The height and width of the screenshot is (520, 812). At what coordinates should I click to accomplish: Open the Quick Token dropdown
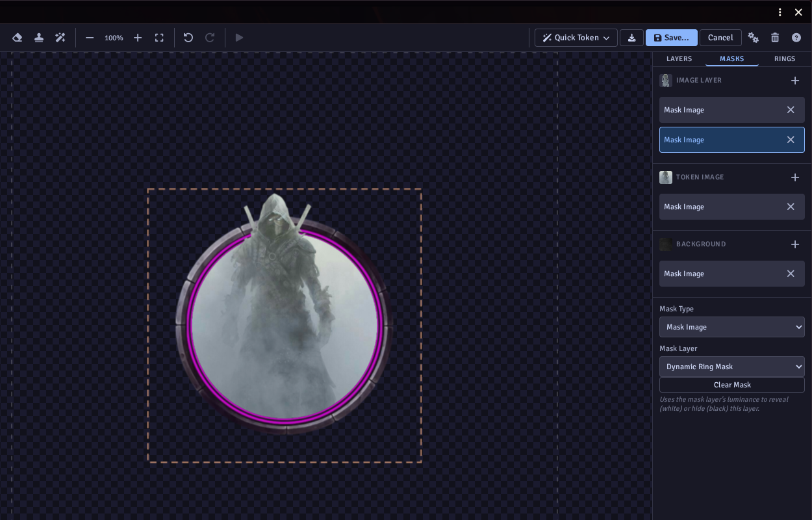tap(576, 38)
